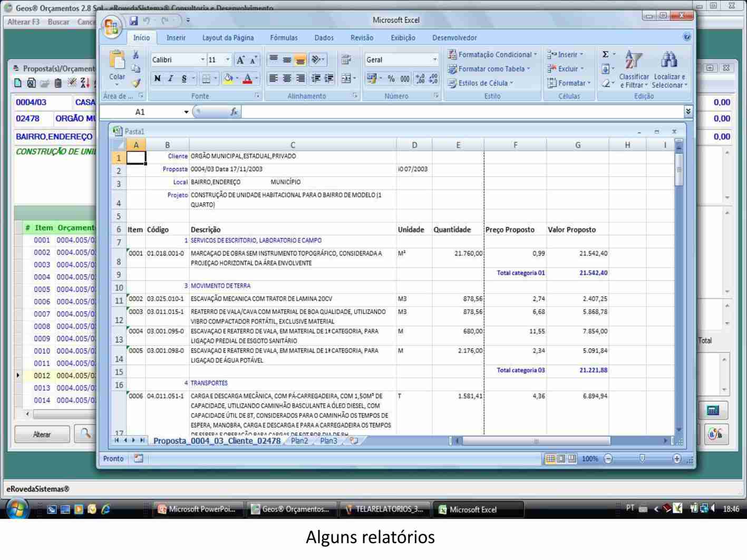Open the font size 11 dropdown
This screenshot has width=747, height=560.
click(x=228, y=60)
